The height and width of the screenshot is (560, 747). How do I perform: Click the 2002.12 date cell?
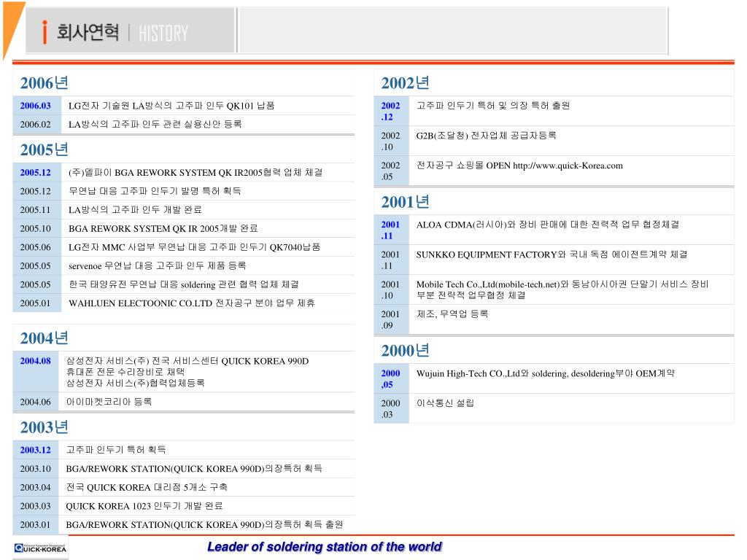391,111
